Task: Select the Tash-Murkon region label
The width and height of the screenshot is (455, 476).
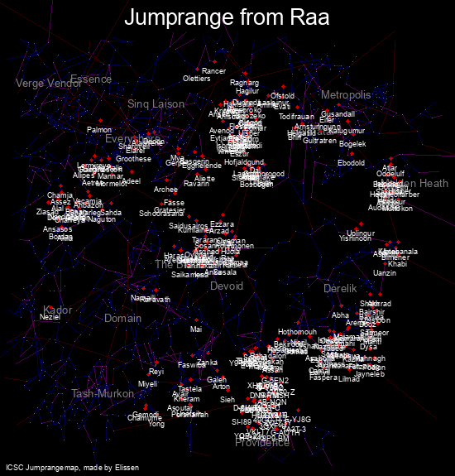Action: (x=103, y=394)
